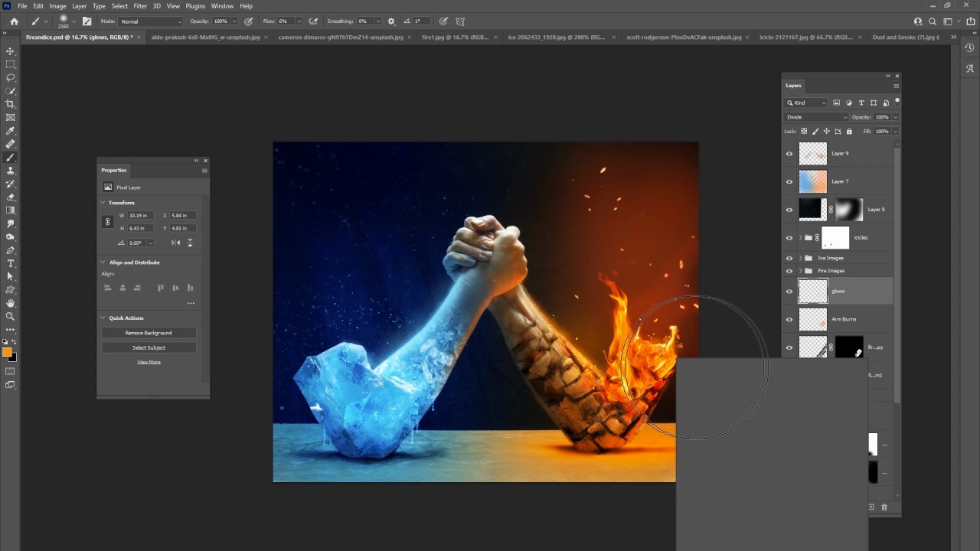Open the Filter menu
This screenshot has width=980, height=551.
(140, 6)
